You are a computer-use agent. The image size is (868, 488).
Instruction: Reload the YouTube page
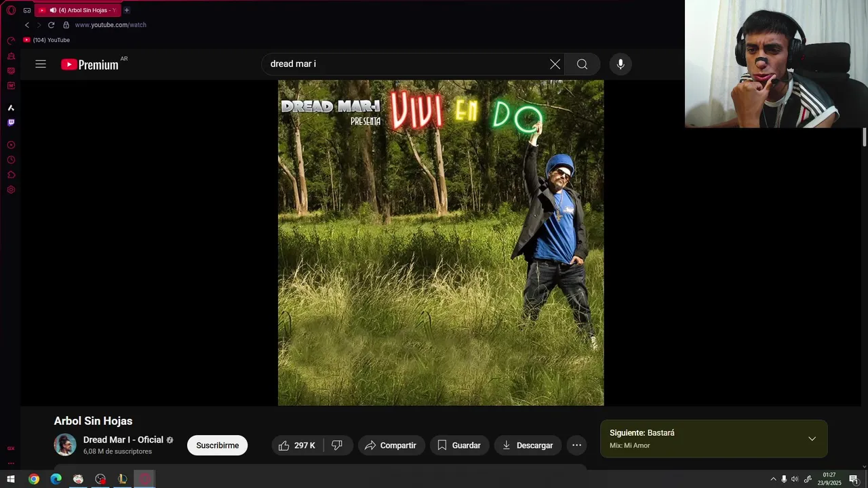(x=51, y=25)
